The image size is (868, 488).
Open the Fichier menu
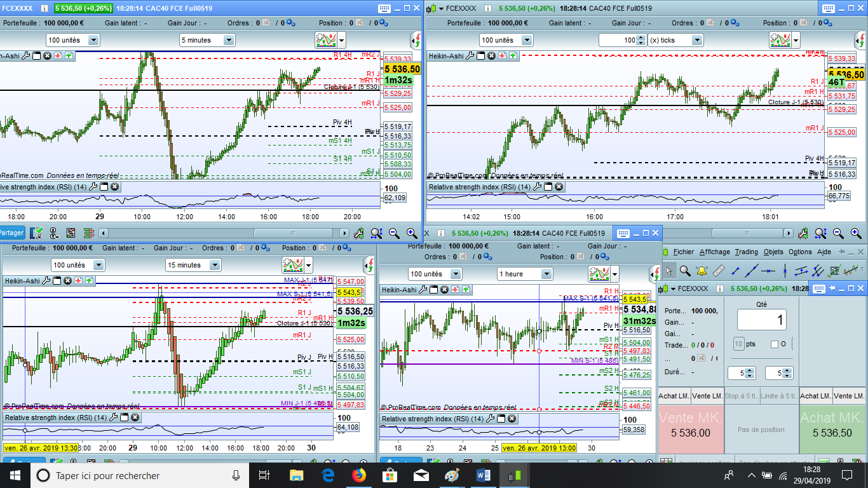pyautogui.click(x=684, y=252)
